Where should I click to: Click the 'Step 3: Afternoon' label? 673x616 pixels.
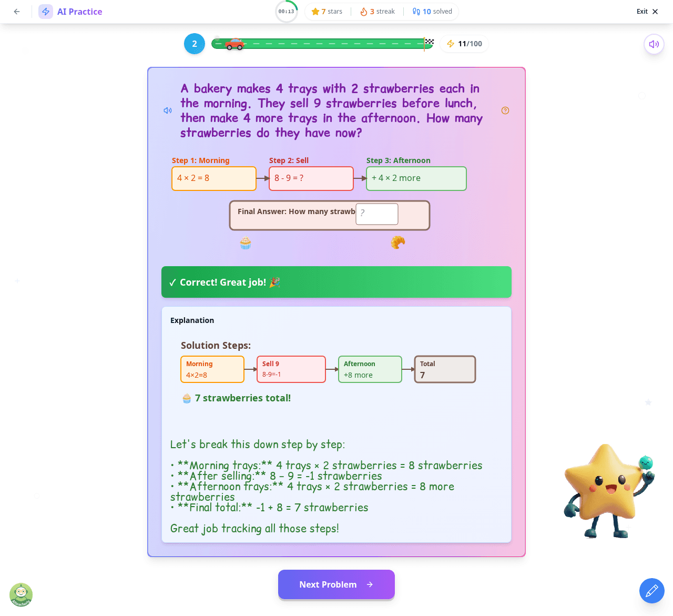point(399,160)
